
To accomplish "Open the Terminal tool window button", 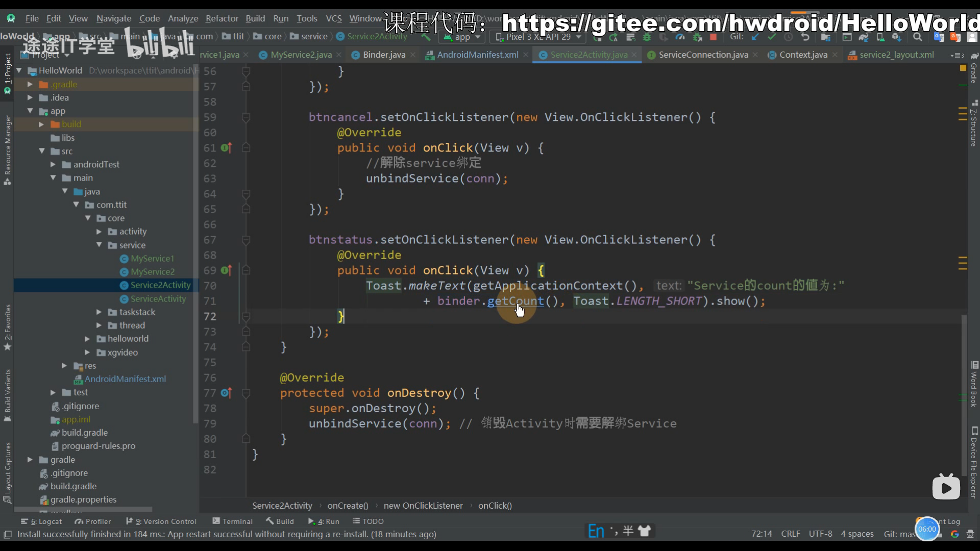I will 232,521.
